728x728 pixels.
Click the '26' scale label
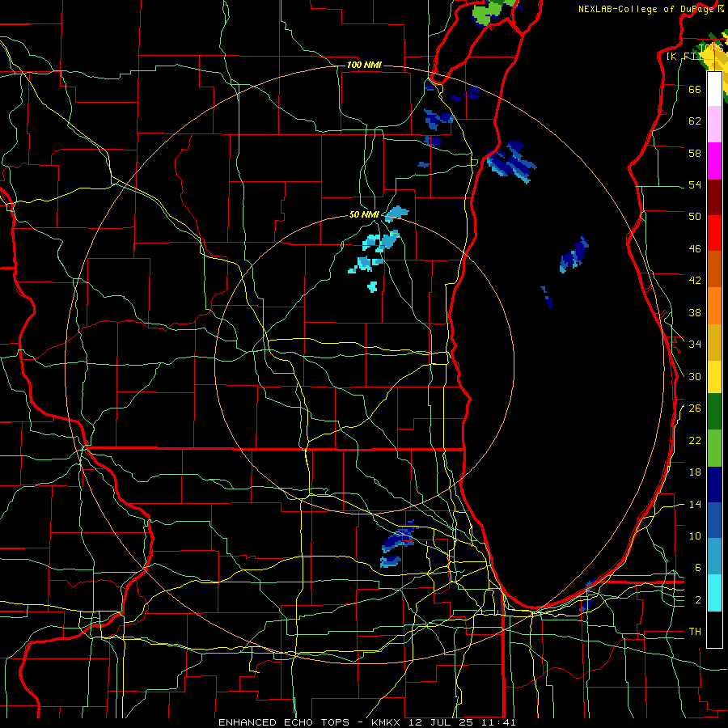pos(695,408)
